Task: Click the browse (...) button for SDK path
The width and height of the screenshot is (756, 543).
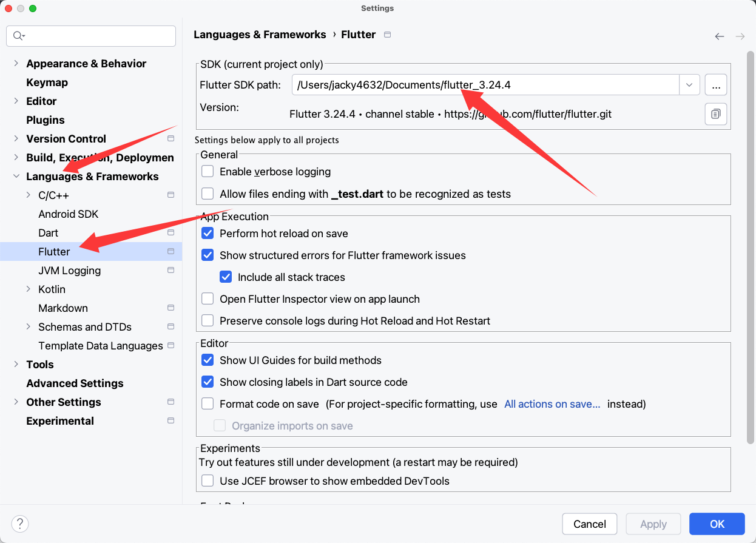Action: click(x=716, y=85)
